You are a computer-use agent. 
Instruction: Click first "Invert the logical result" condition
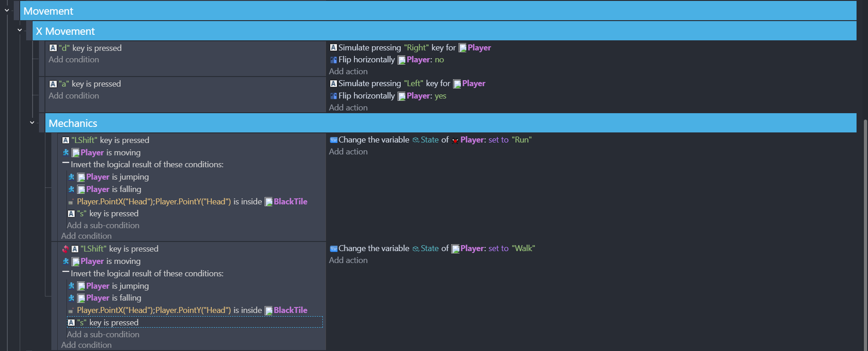coord(147,165)
